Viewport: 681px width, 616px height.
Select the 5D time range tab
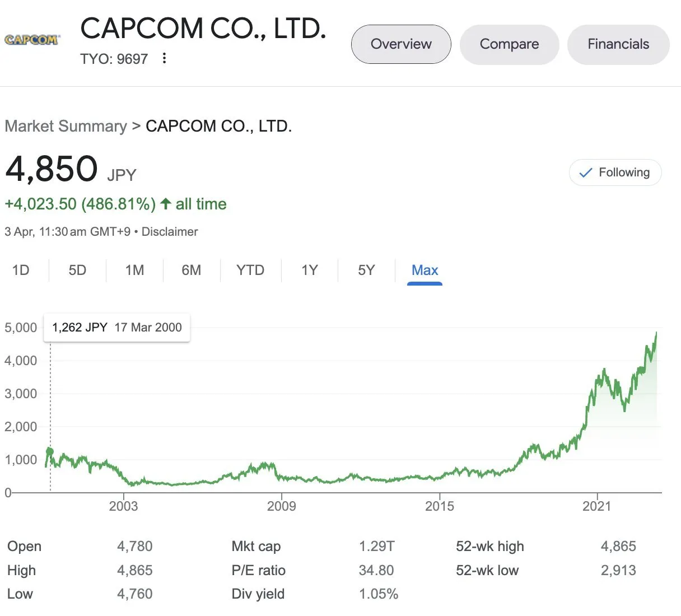pos(77,270)
